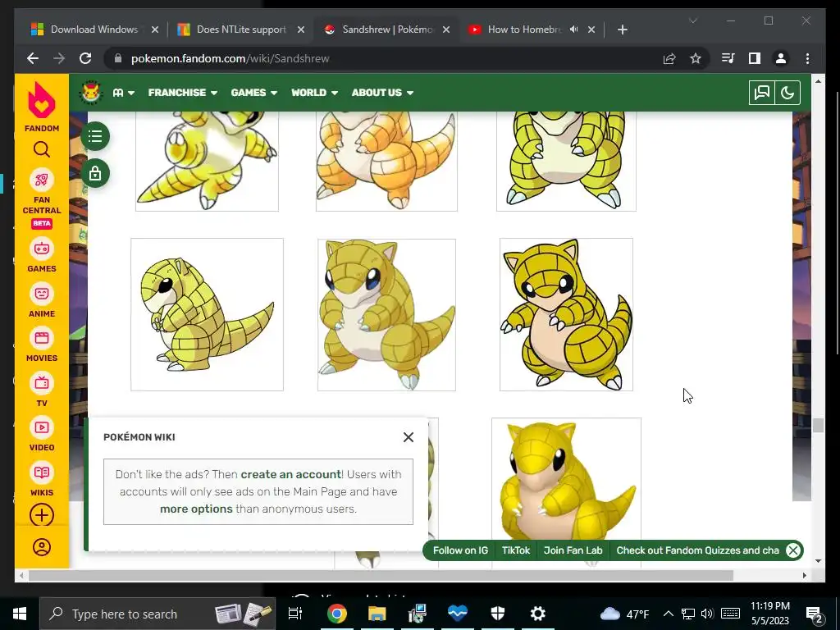Click the TikTok link
This screenshot has height=630, width=840.
tap(515, 550)
